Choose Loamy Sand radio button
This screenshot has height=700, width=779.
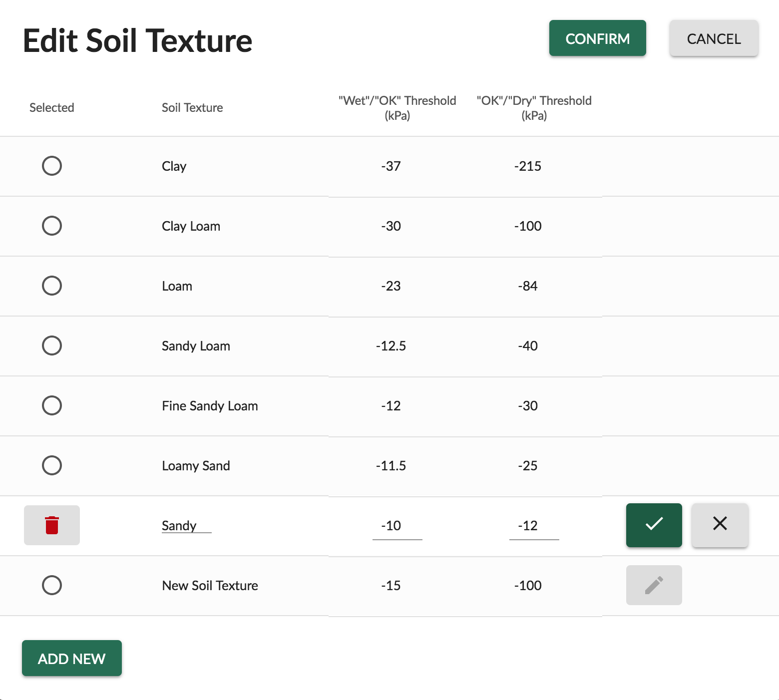[52, 465]
